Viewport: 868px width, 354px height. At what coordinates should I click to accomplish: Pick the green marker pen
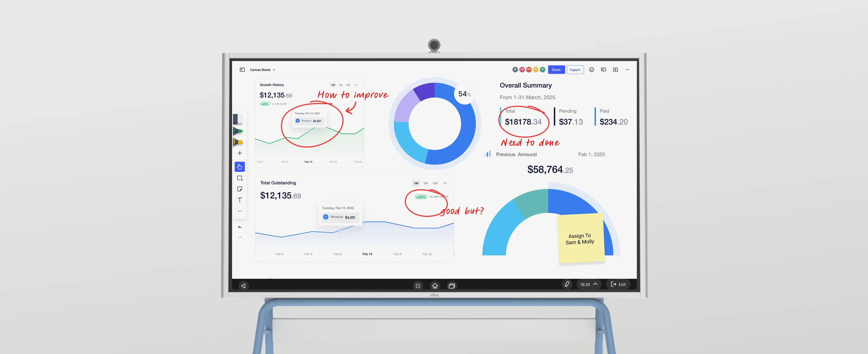tap(238, 131)
